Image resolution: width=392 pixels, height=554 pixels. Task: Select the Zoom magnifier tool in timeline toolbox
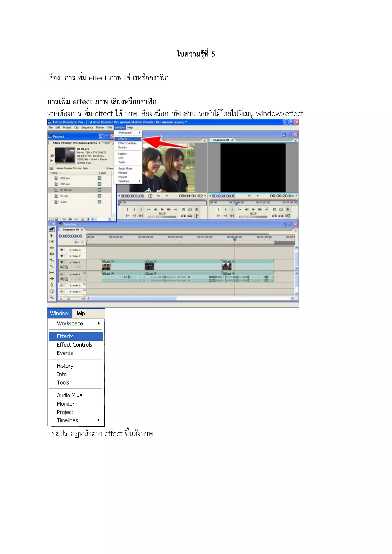tap(52, 297)
